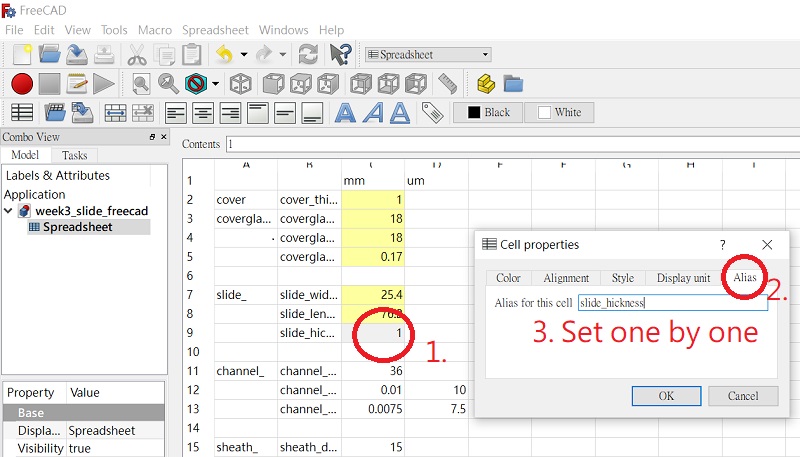Cut the selection with the scissors icon
800x457 pixels.
(x=137, y=54)
